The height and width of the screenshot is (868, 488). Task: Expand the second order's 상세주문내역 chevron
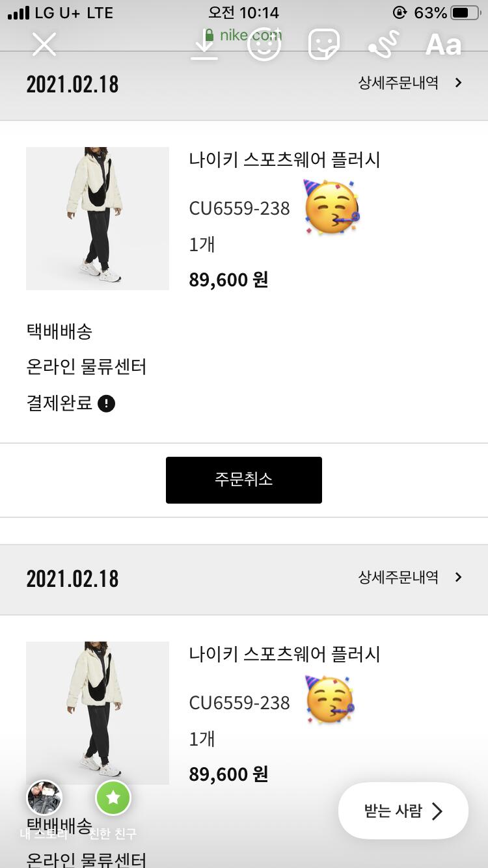(458, 577)
